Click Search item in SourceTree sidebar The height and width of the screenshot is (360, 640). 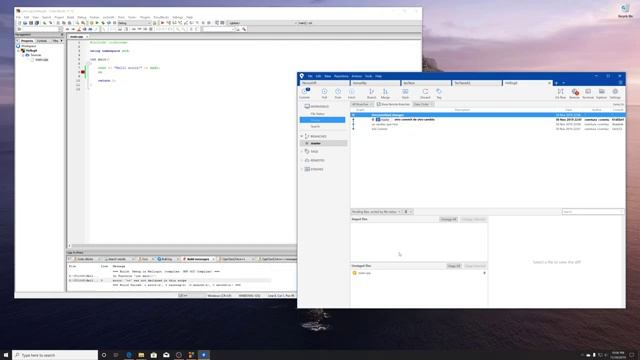pos(316,127)
